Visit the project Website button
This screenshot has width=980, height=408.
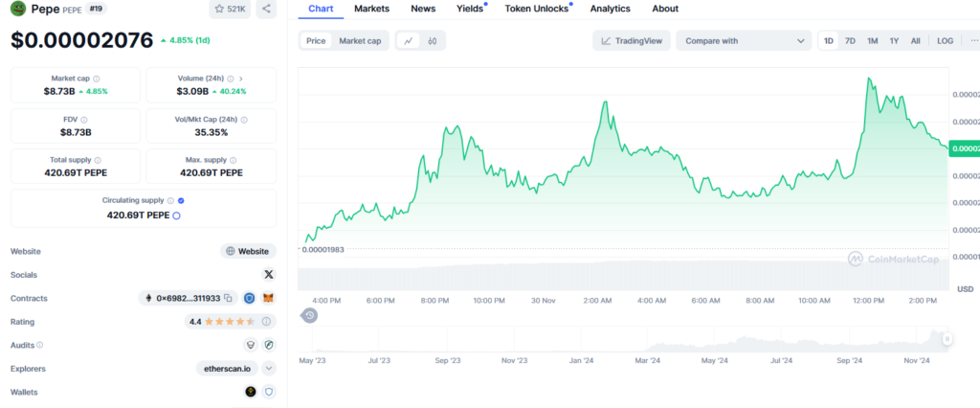pyautogui.click(x=248, y=251)
